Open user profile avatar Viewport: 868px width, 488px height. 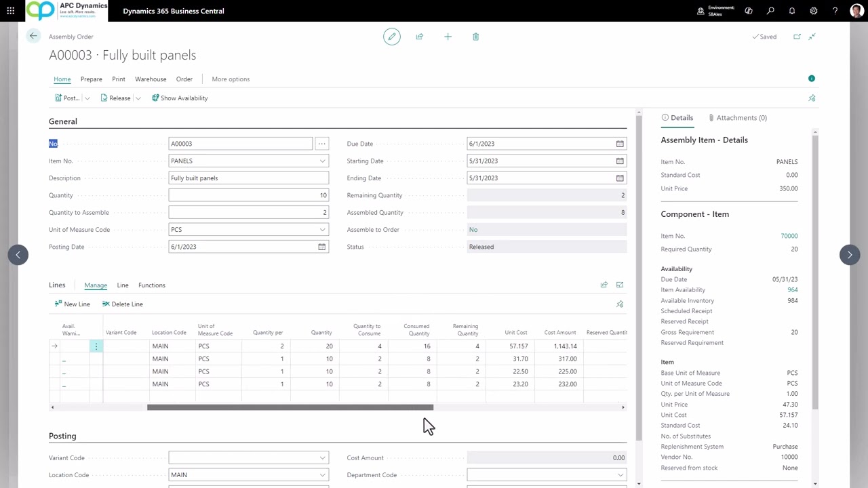tap(856, 11)
